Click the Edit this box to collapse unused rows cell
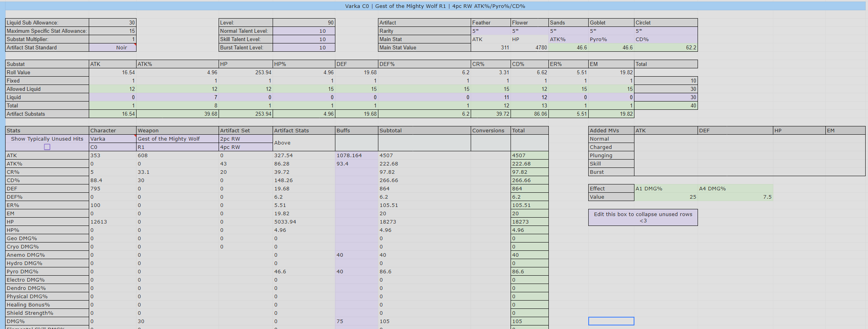The height and width of the screenshot is (329, 868). click(x=643, y=217)
